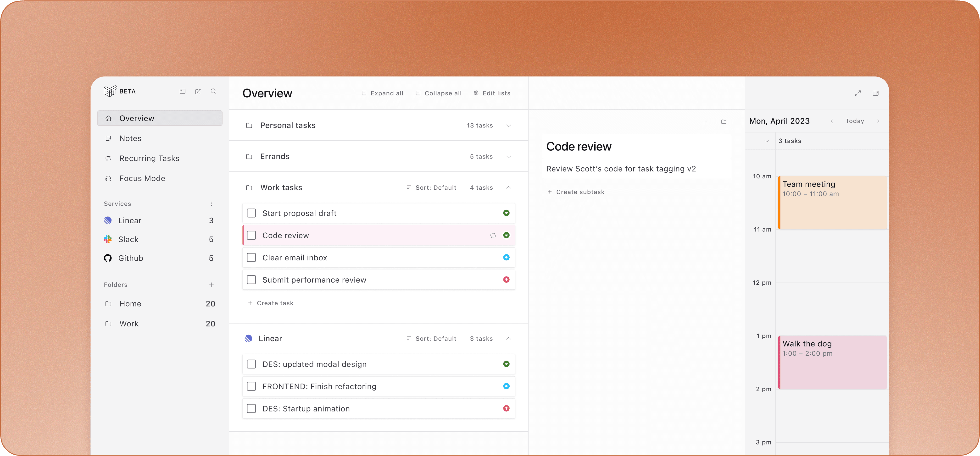Add a new folder with plus icon

tap(212, 285)
